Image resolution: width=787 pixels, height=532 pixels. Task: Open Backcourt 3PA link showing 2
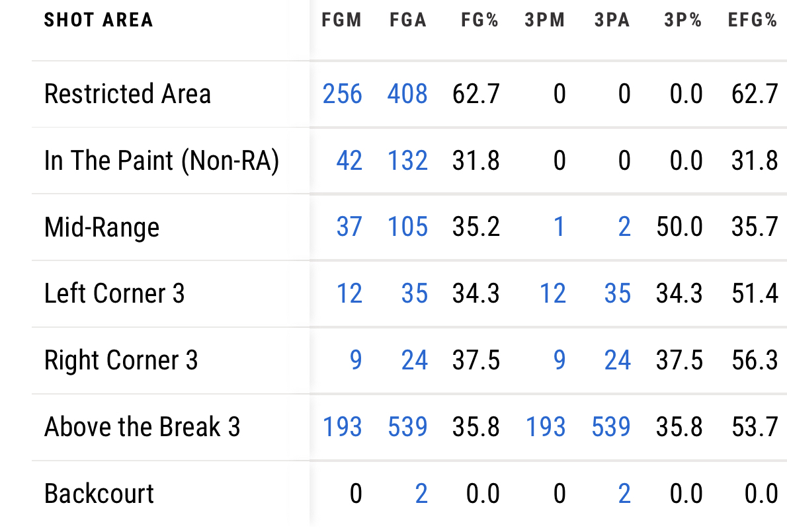pyautogui.click(x=624, y=494)
